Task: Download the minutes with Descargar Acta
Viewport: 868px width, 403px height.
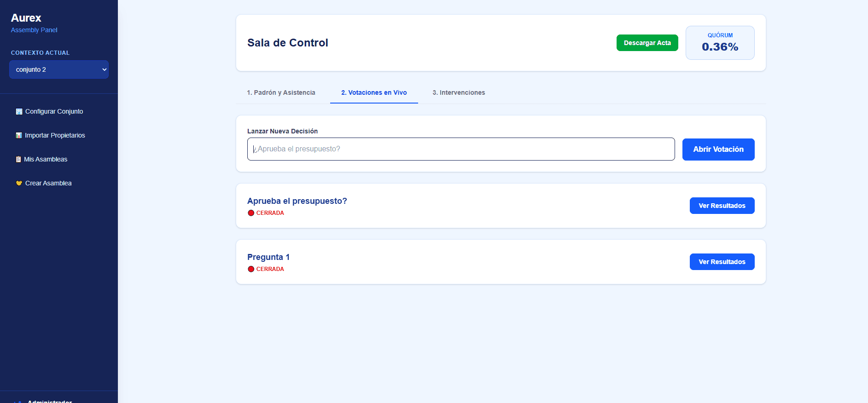Action: [647, 43]
